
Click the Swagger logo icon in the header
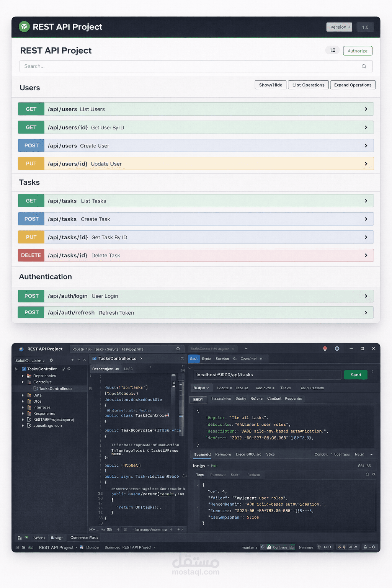[24, 27]
